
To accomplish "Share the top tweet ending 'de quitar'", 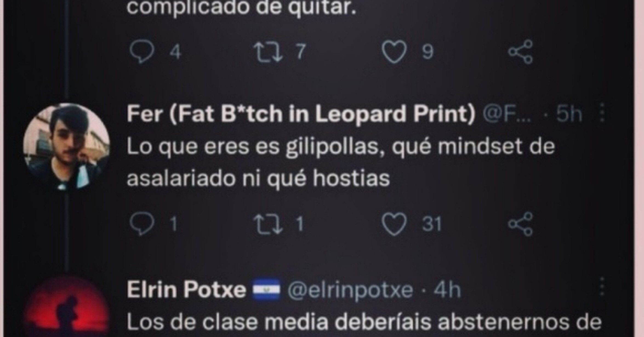I will coord(520,52).
